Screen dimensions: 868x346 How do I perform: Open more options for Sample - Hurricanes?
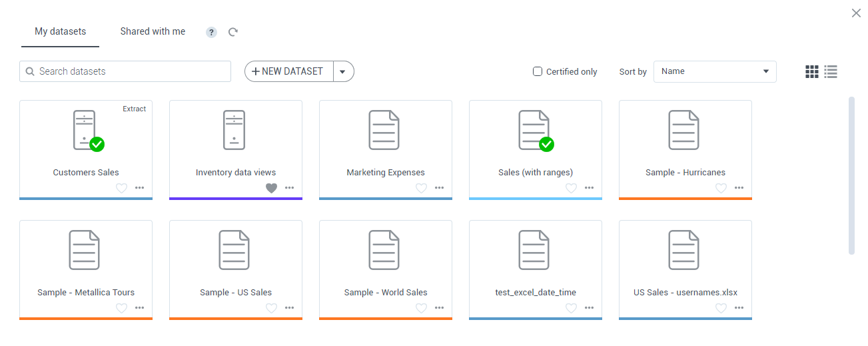point(739,188)
